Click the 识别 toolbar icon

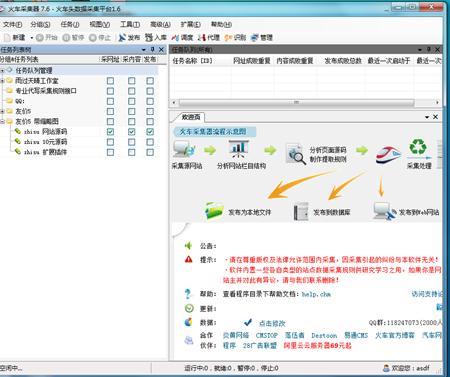pyautogui.click(x=228, y=37)
